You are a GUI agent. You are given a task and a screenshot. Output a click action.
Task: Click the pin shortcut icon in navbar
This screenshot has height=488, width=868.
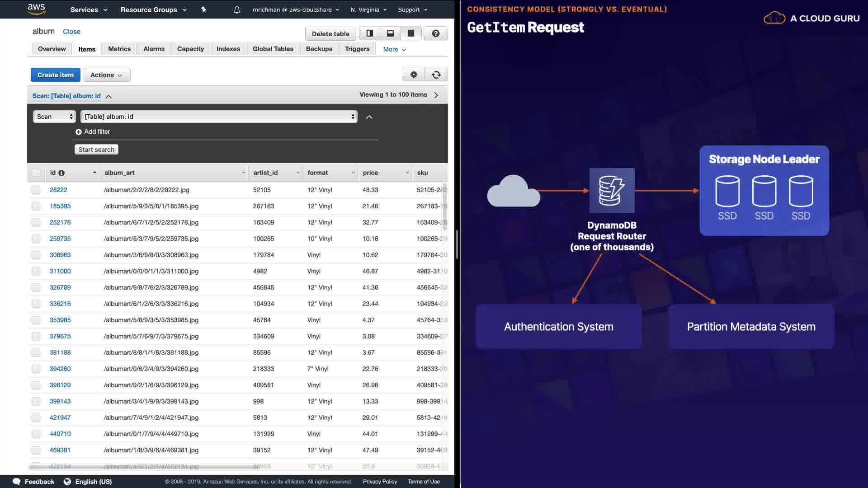coord(203,9)
